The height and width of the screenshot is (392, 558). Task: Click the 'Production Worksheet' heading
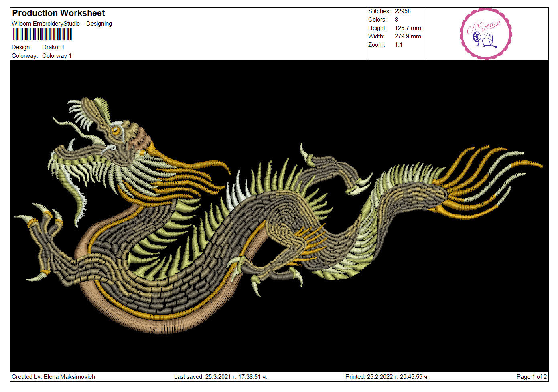(x=59, y=13)
